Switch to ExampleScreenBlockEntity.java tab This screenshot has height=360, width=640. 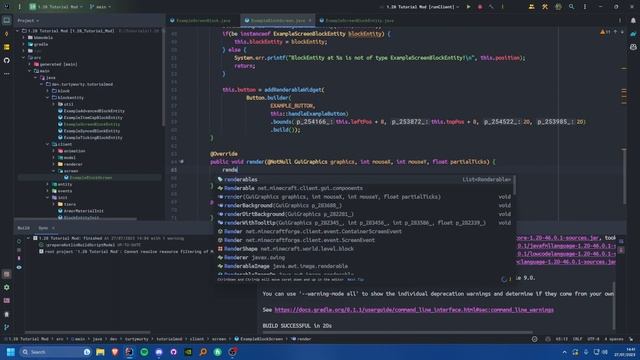(357, 20)
